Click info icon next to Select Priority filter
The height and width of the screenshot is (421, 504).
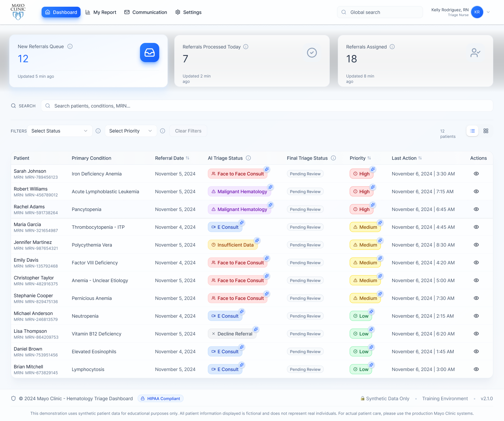click(163, 131)
